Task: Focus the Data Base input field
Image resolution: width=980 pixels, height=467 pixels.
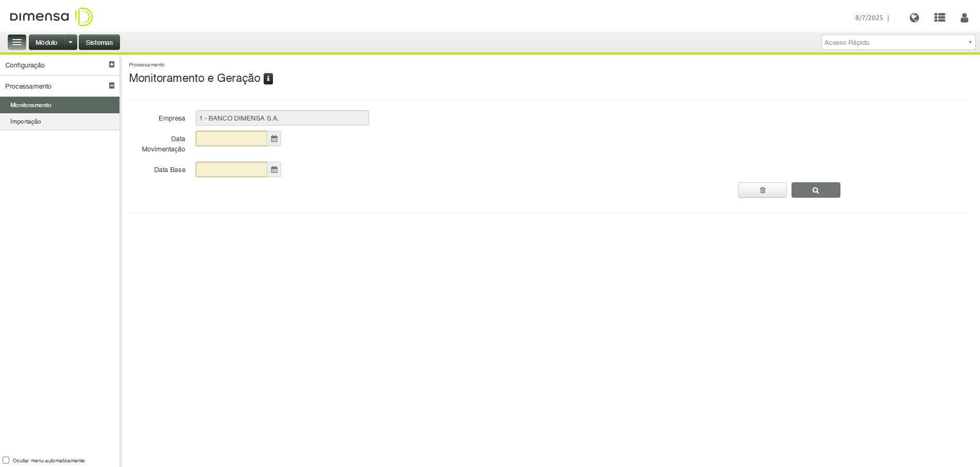Action: pos(231,169)
